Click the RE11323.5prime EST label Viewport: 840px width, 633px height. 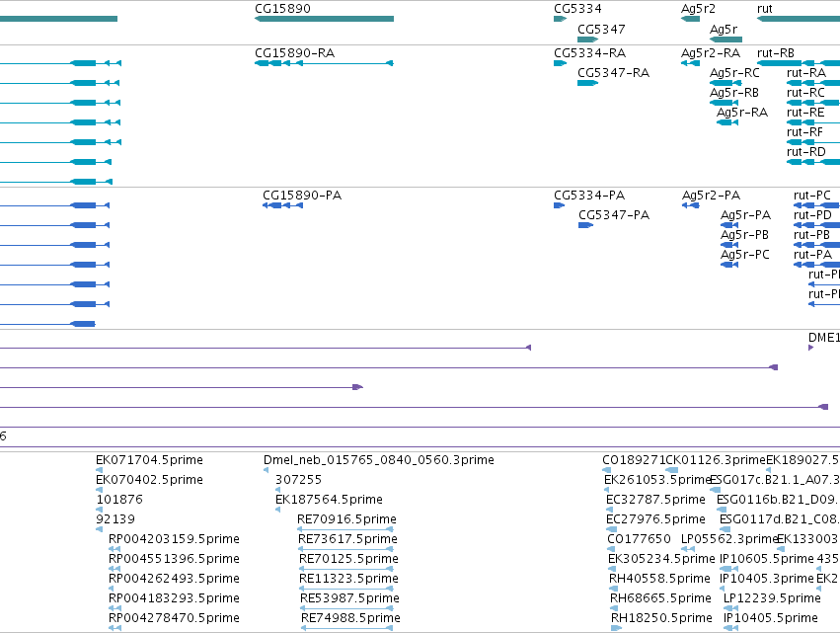tap(348, 579)
